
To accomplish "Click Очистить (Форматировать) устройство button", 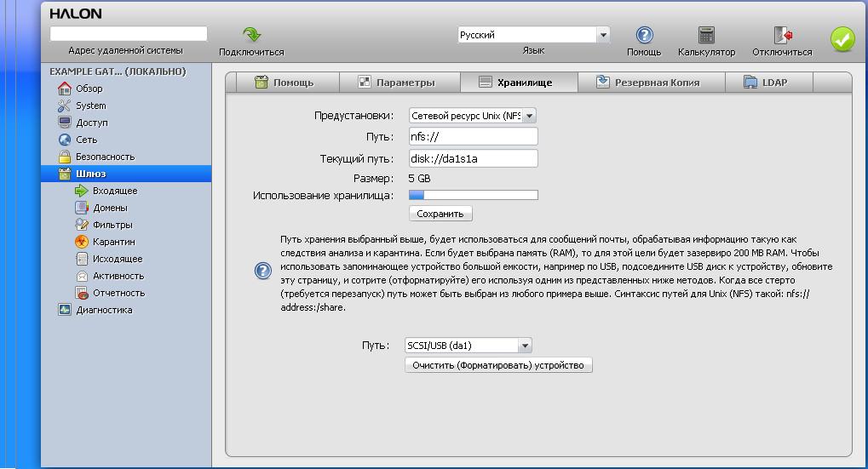I will click(498, 365).
